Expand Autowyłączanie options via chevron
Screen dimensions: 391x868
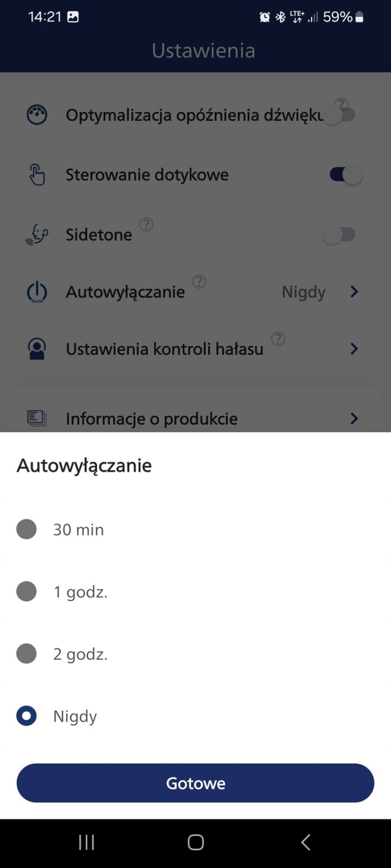point(354,292)
